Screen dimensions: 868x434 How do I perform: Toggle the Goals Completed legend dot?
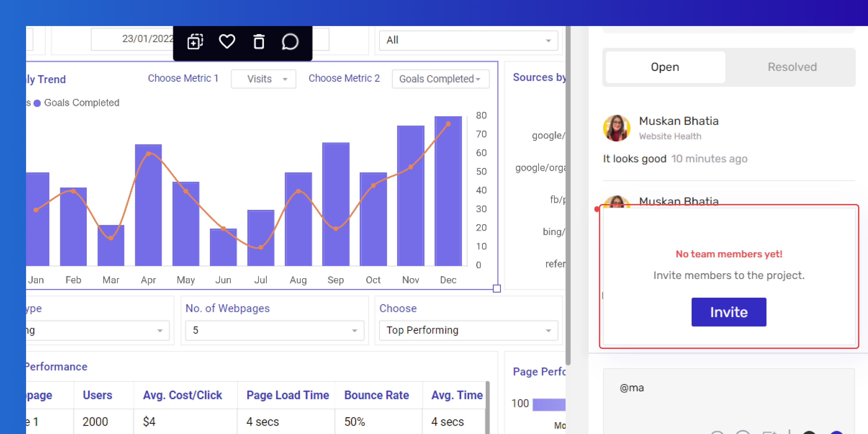tap(37, 103)
